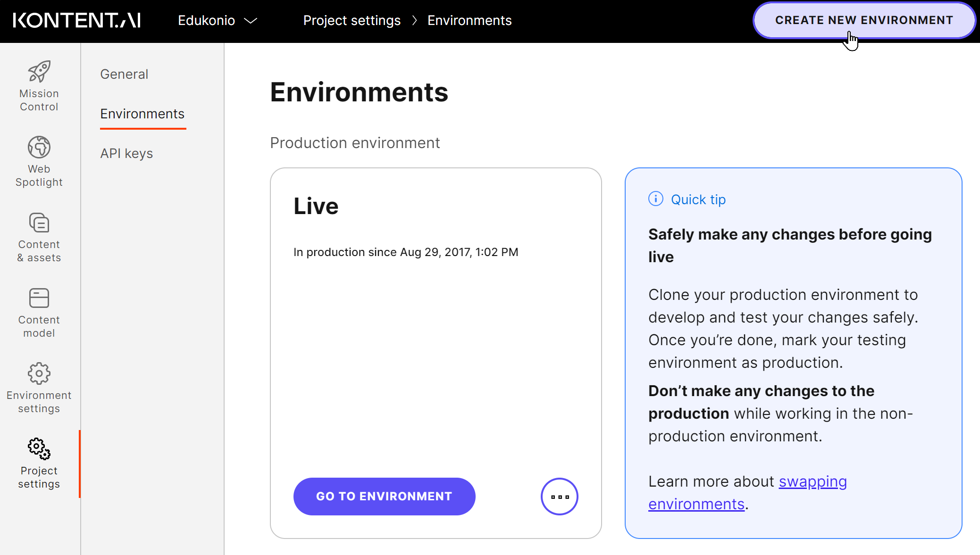Screen dimensions: 980x555
Task: Select the Environments sidebar item
Action: click(142, 114)
